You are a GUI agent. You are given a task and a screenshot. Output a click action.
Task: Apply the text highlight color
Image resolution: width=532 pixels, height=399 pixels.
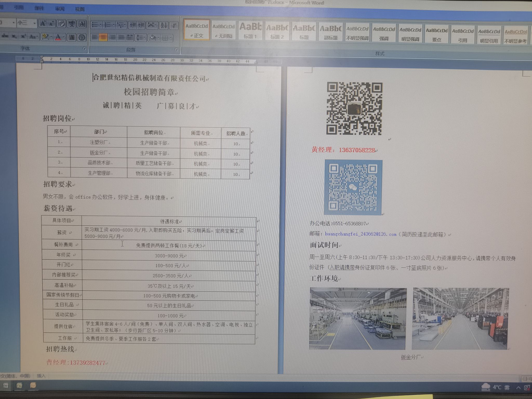45,37
